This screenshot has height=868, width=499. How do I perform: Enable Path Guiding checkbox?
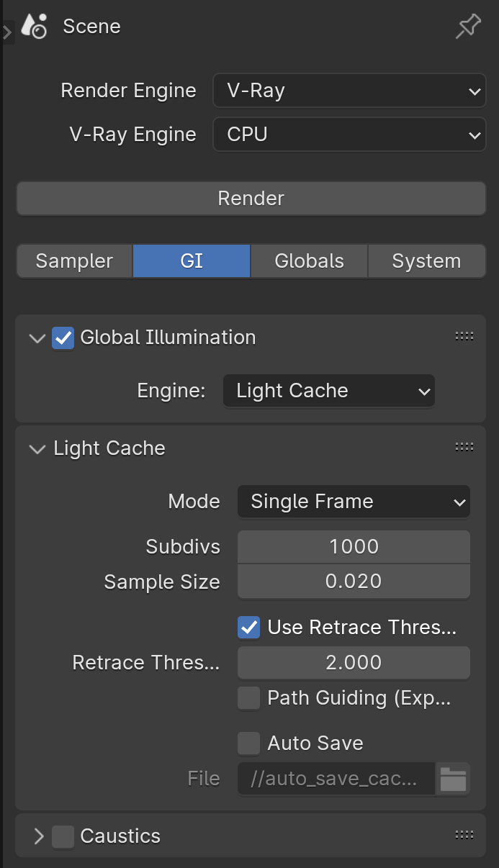249,697
